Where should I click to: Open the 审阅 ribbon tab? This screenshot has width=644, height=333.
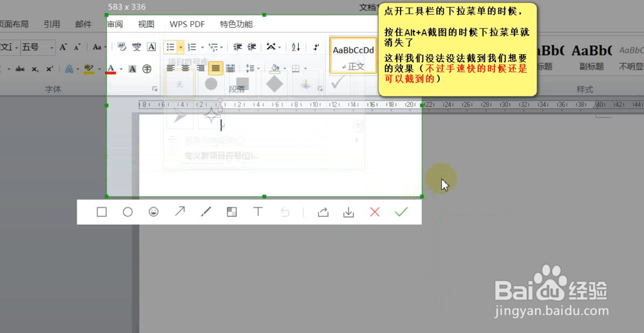pos(115,24)
